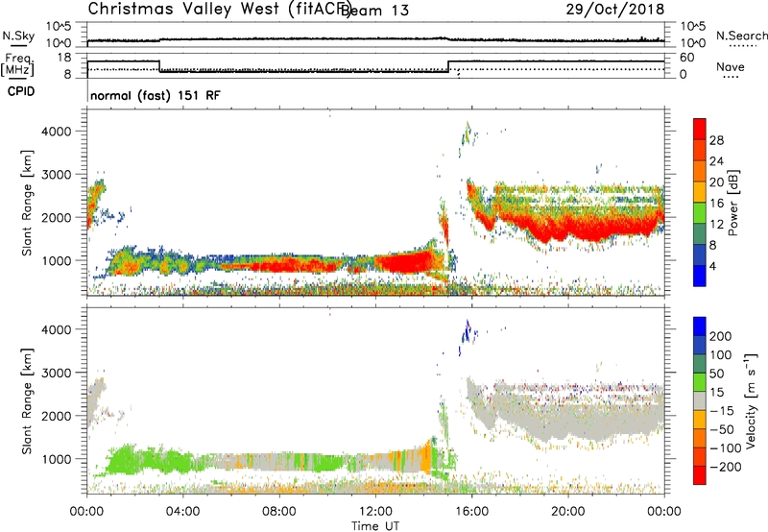768x532 pixels.
Task: Click the '4' tick on power colorbar
Action: tap(713, 266)
